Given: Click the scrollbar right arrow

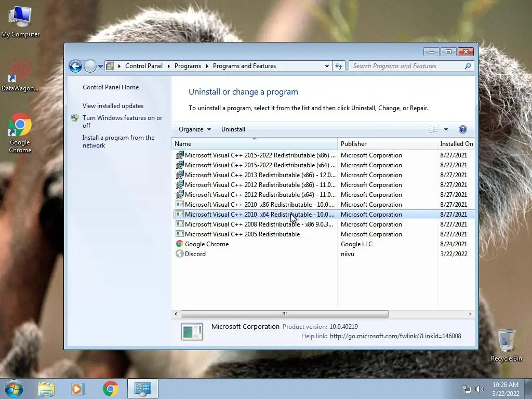Looking at the screenshot, I should [x=470, y=314].
